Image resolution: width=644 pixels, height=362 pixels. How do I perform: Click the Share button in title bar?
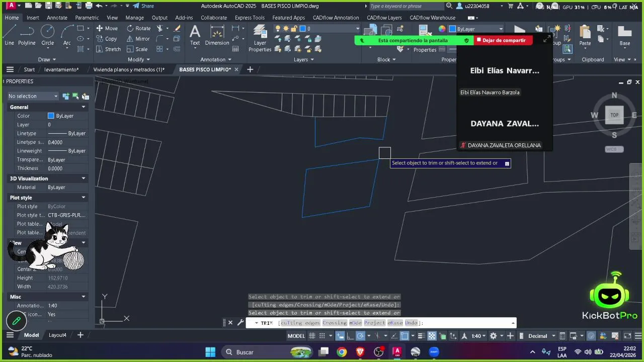143,6
